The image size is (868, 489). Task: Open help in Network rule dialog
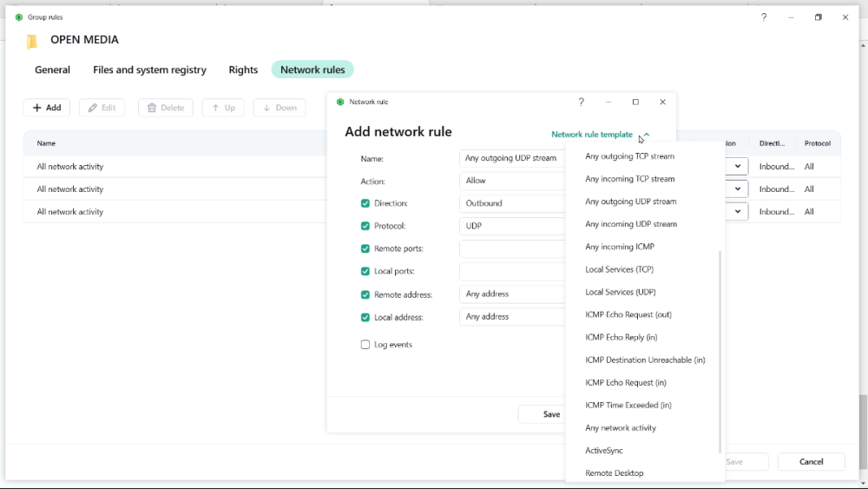tap(582, 102)
